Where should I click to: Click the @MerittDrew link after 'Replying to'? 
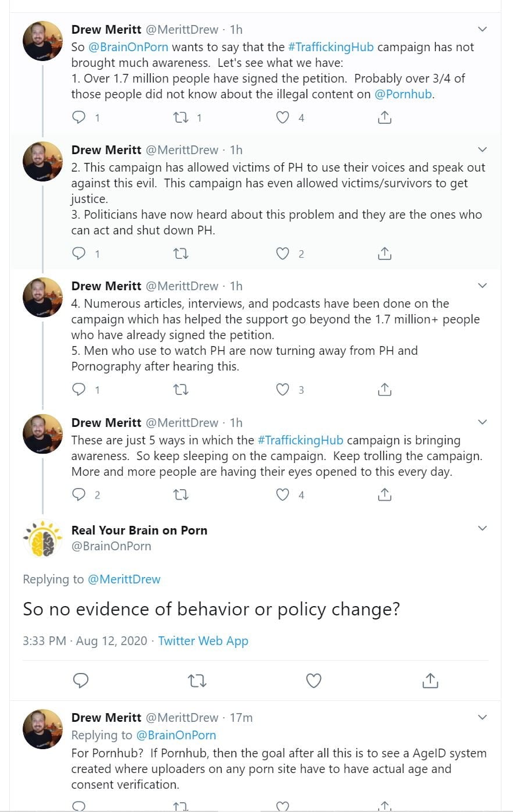pos(124,579)
